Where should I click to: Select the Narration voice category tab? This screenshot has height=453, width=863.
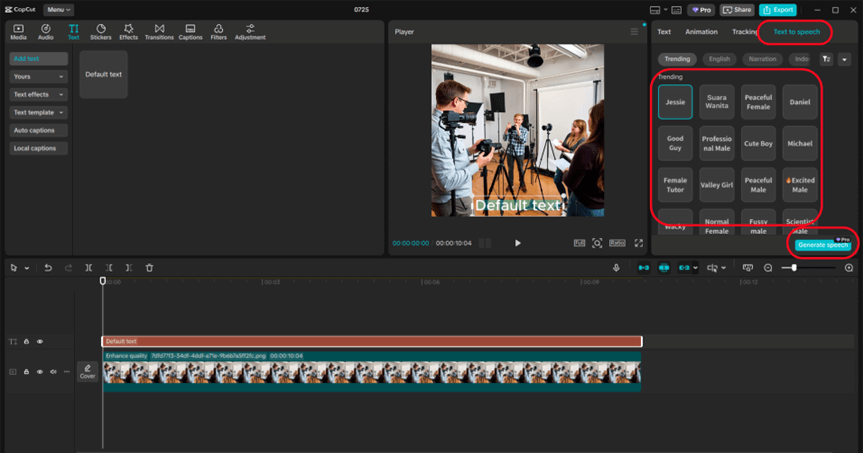[762, 59]
